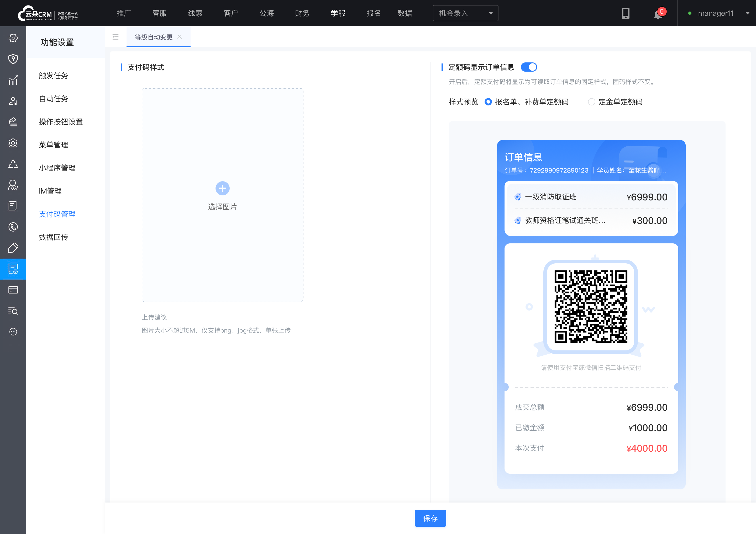Image resolution: width=756 pixels, height=534 pixels.
Task: Click the 小程序管理 sidebar icon
Action: tap(57, 168)
